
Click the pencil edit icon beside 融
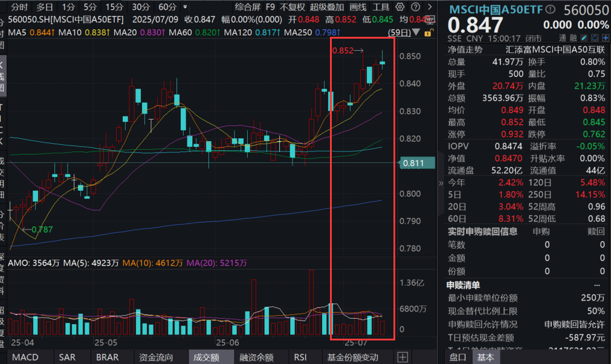click(584, 36)
